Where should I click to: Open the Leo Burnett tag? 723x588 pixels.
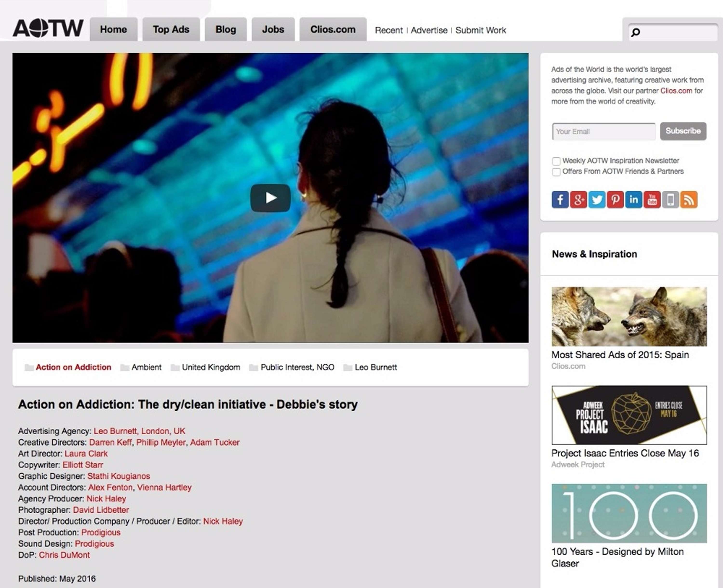coord(375,367)
